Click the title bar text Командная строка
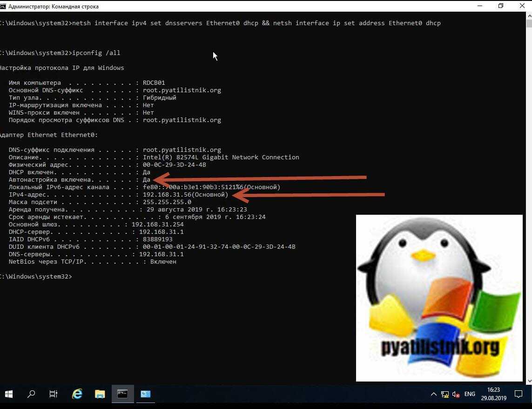The height and width of the screenshot is (409, 532). click(x=74, y=7)
